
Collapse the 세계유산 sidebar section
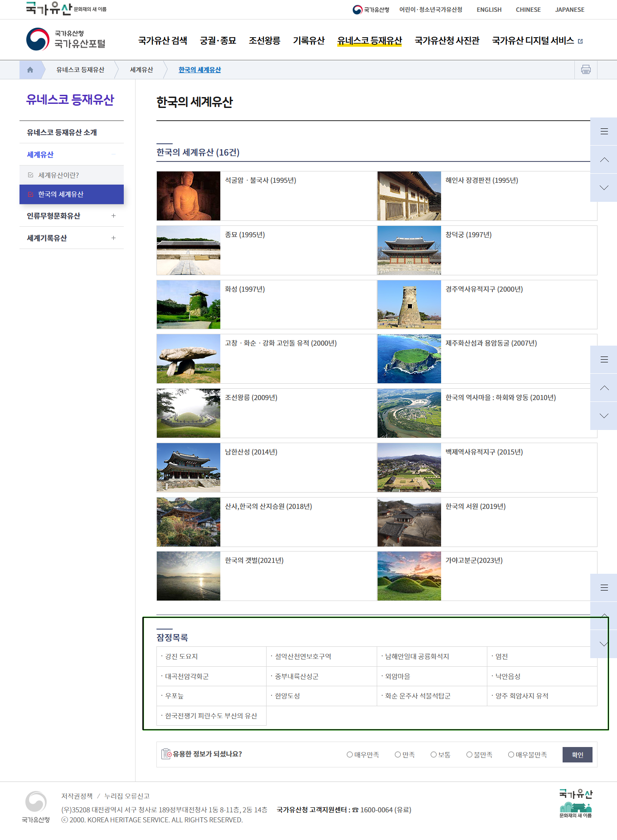[x=113, y=155]
